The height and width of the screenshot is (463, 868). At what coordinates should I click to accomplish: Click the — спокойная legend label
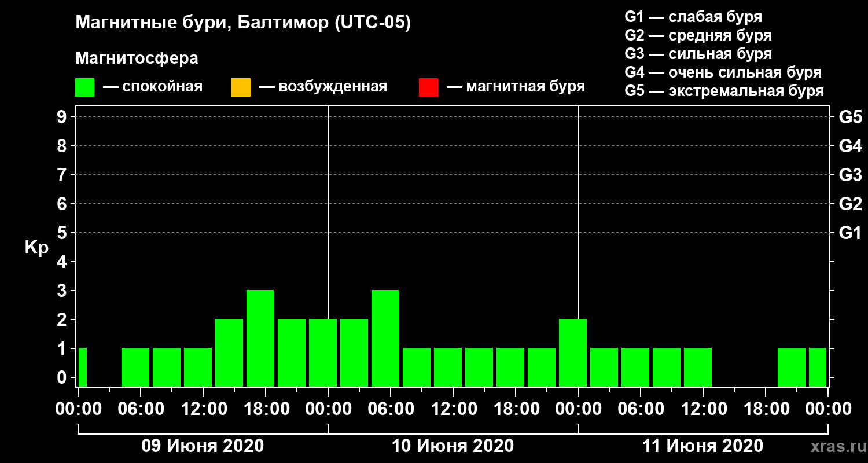coord(153,87)
